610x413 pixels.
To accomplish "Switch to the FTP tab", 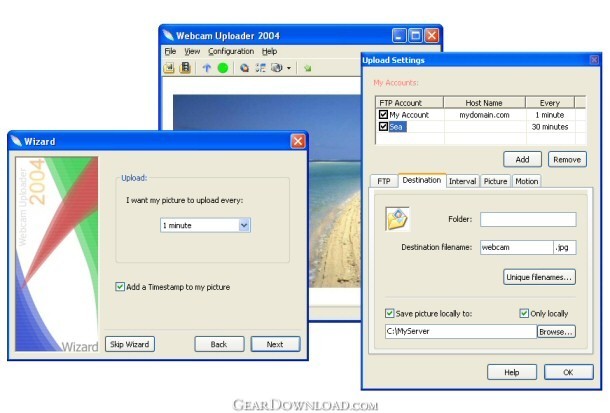I will click(384, 181).
